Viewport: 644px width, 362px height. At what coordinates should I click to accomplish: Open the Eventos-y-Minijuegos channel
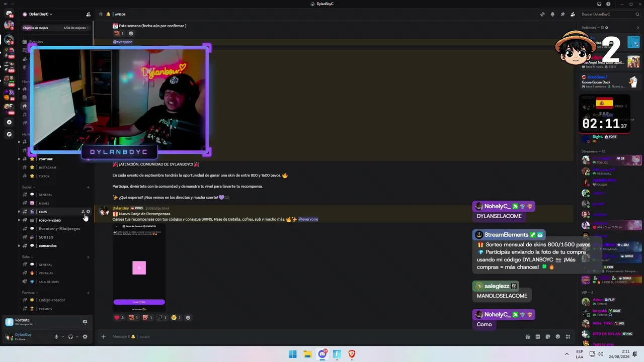[x=55, y=229]
